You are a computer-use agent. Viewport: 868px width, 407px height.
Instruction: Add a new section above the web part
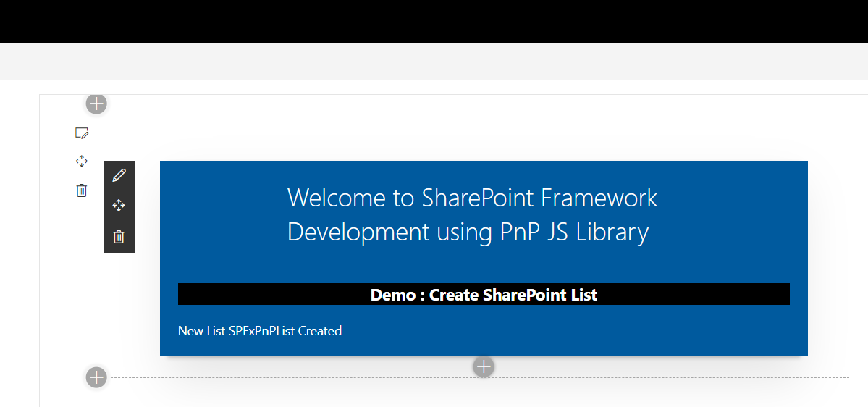(96, 104)
